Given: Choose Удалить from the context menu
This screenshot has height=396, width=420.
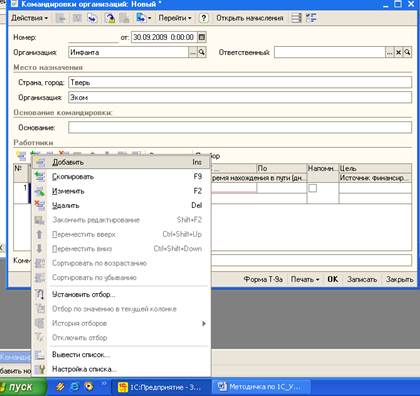Looking at the screenshot, I should point(121,205).
